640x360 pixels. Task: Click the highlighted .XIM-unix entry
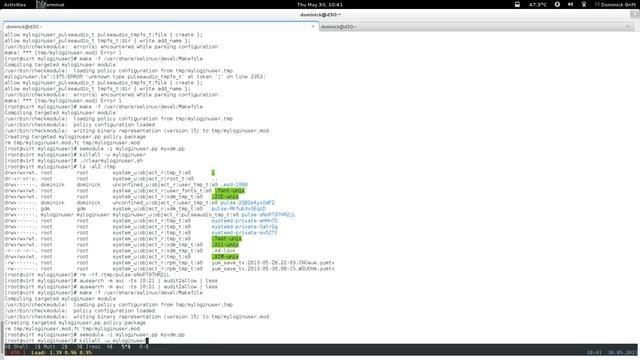(x=225, y=257)
